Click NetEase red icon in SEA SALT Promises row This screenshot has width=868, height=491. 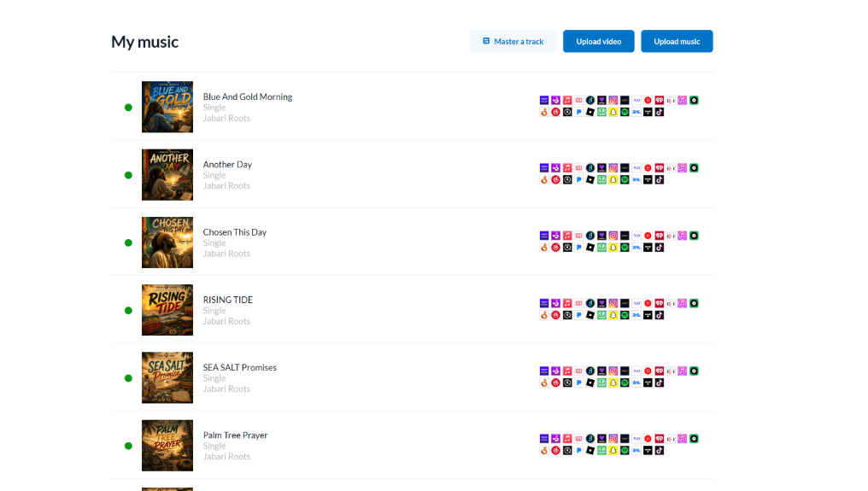(x=556, y=383)
